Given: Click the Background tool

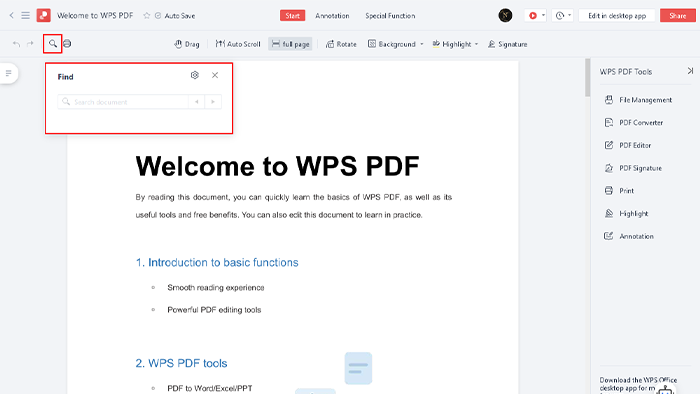Looking at the screenshot, I should click(392, 44).
